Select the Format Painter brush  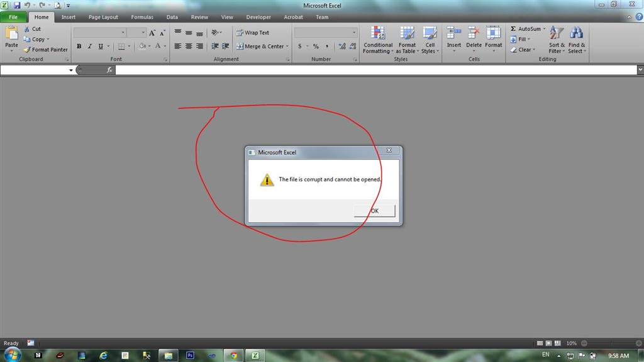pos(27,50)
